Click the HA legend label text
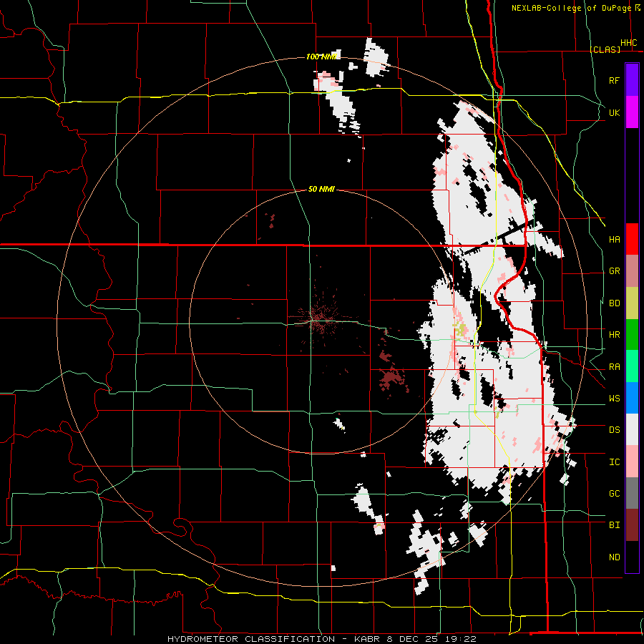The width and height of the screenshot is (644, 644). (614, 240)
